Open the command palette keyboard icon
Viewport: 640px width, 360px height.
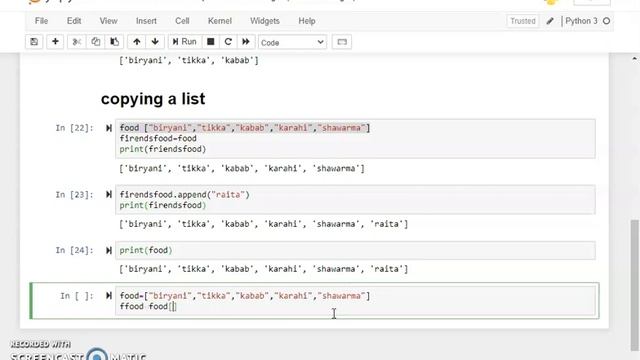coord(342,42)
